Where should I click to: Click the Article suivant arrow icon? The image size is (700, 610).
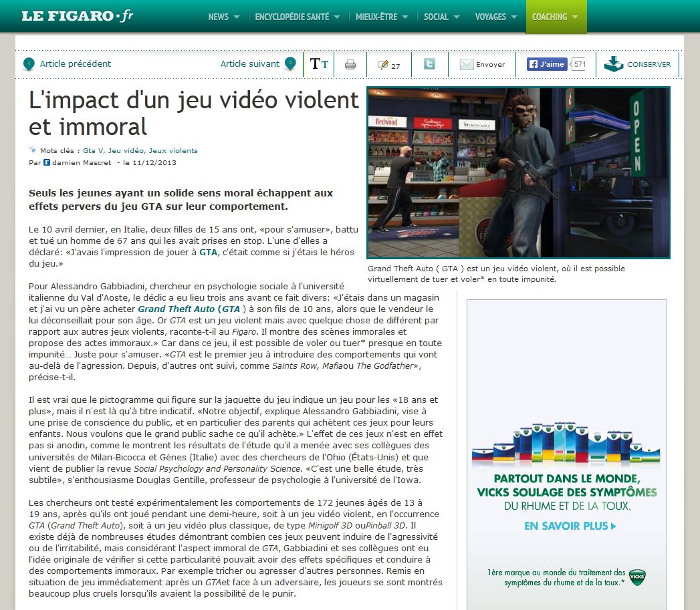290,64
